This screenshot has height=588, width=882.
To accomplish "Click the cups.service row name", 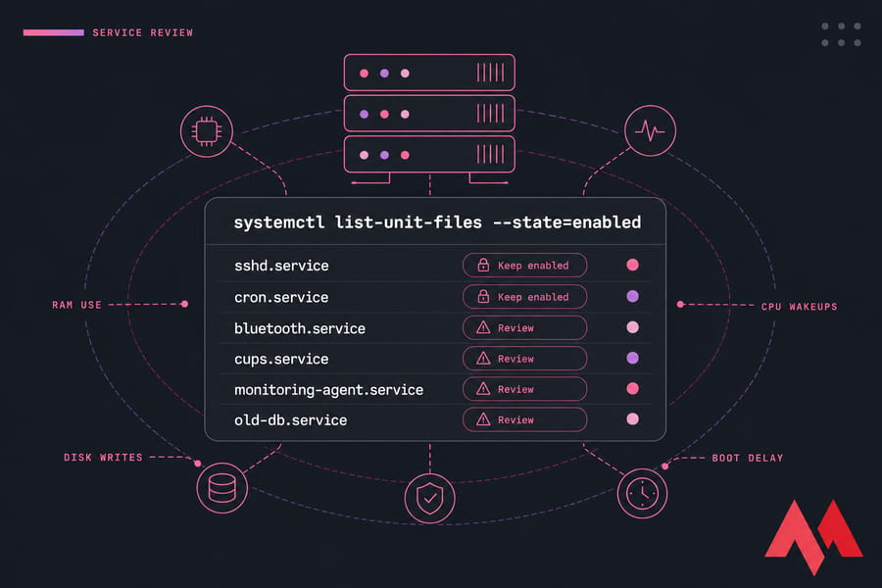I will coord(281,359).
